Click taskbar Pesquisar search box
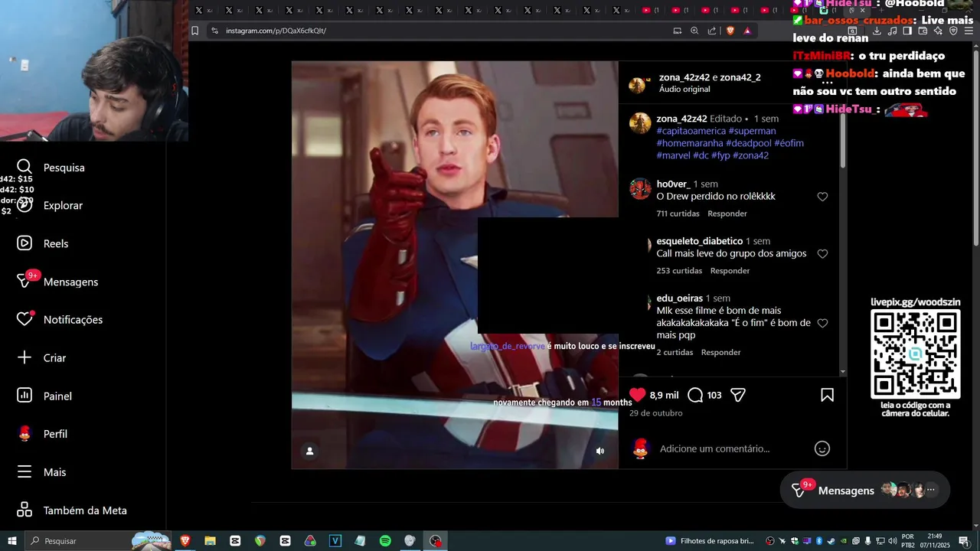Image resolution: width=980 pixels, height=551 pixels. (98, 541)
